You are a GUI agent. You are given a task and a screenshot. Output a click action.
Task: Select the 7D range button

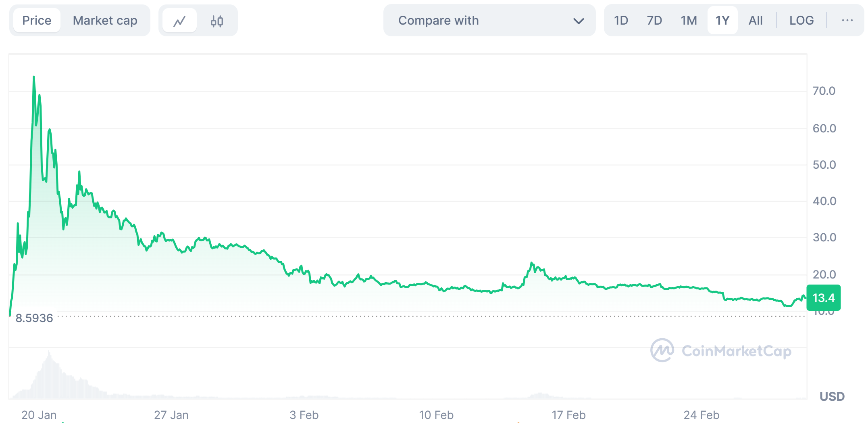point(654,20)
